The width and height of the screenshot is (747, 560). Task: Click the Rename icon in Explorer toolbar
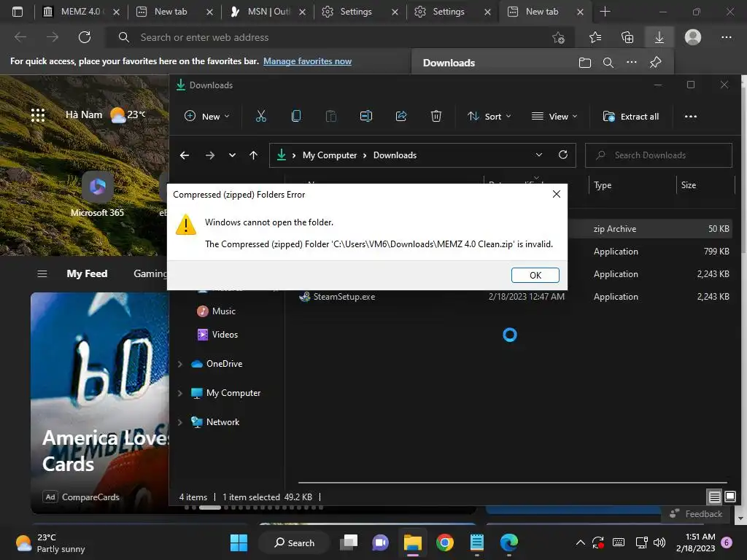366,116
